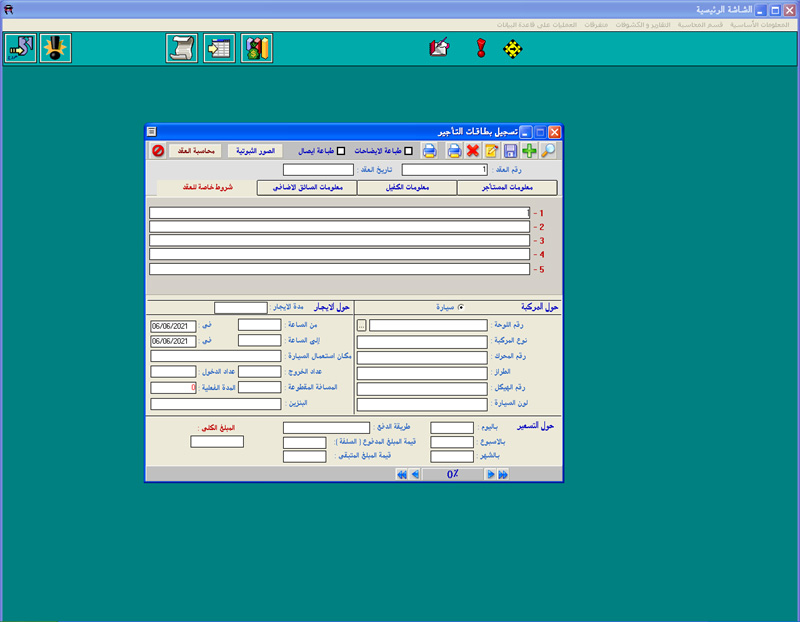800x622 pixels.
Task: Open plate number lookup with the ... button
Action: tap(362, 325)
